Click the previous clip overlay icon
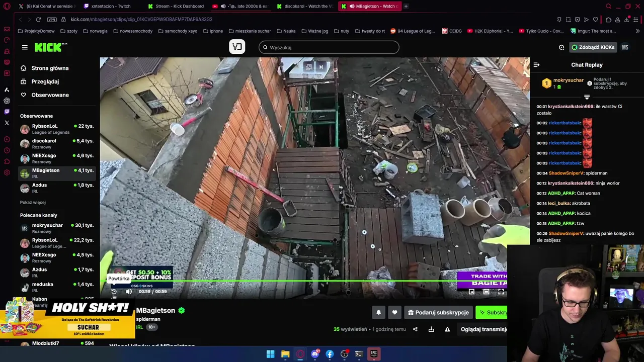The width and height of the screenshot is (644, 362). coord(309,66)
